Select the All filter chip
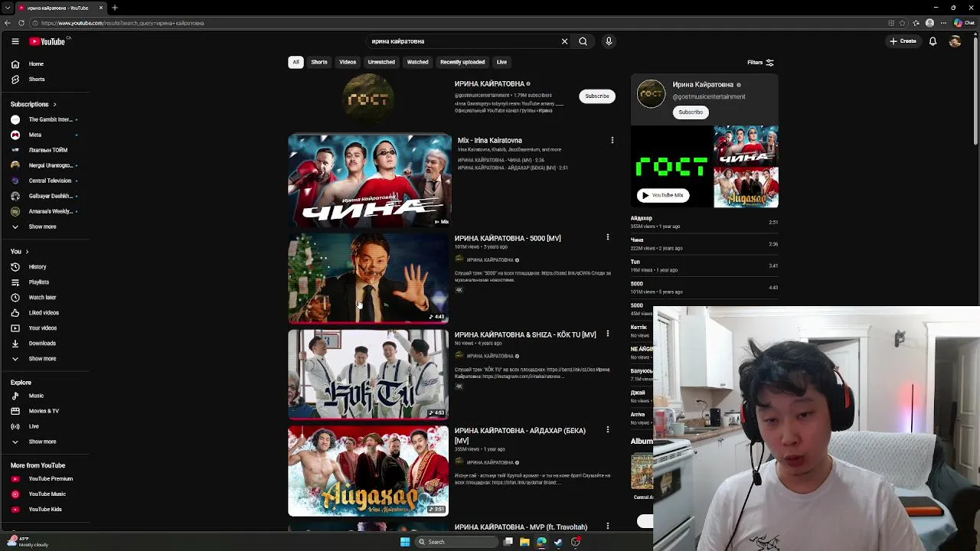 click(x=296, y=62)
